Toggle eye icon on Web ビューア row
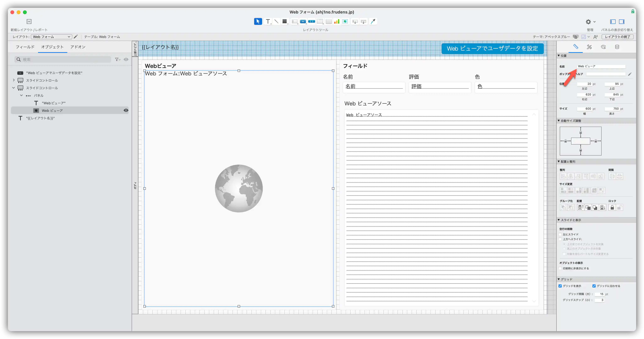The height and width of the screenshot is (339, 644). pyautogui.click(x=126, y=110)
